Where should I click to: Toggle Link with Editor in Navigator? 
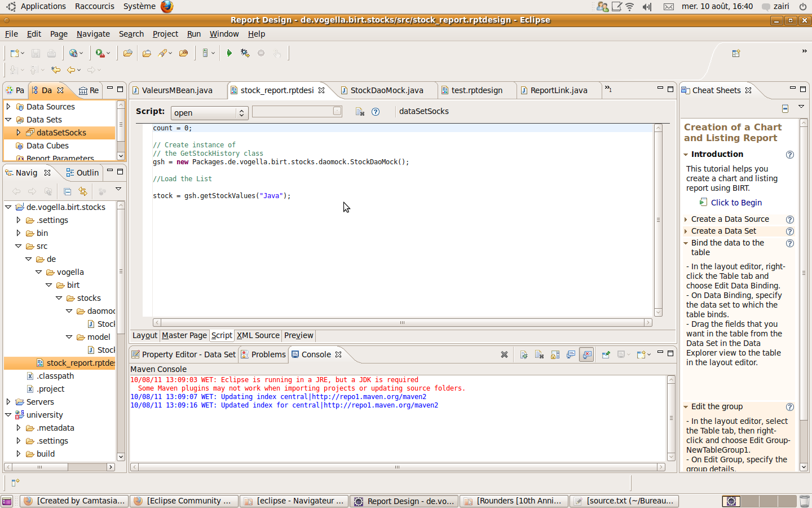83,191
